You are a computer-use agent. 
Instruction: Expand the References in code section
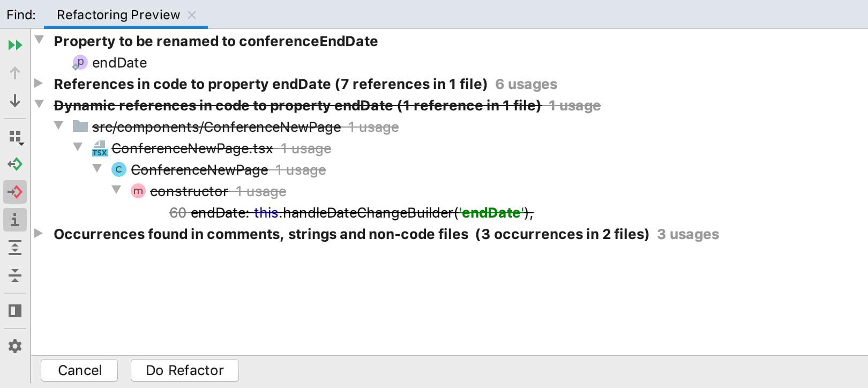pos(39,84)
